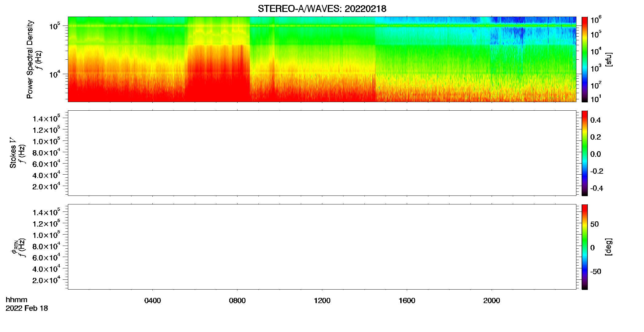Click the 2022 Feb 18 date label
The width and height of the screenshot is (644, 332).
point(27,308)
